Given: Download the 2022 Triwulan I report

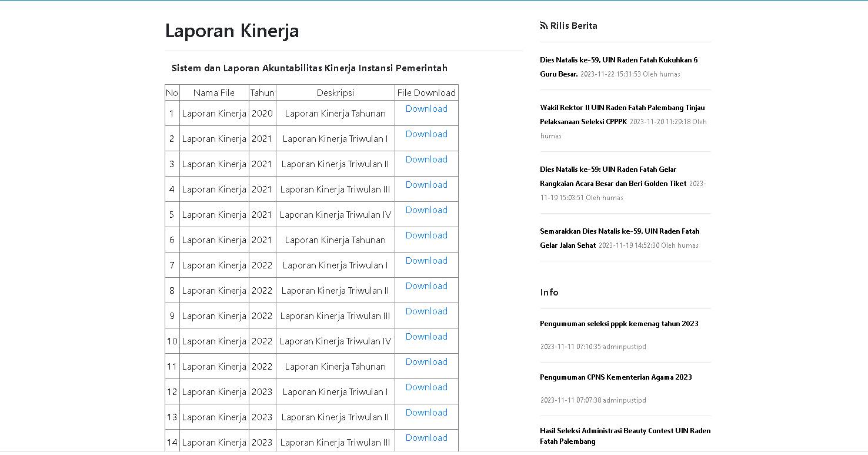Looking at the screenshot, I should 426,261.
